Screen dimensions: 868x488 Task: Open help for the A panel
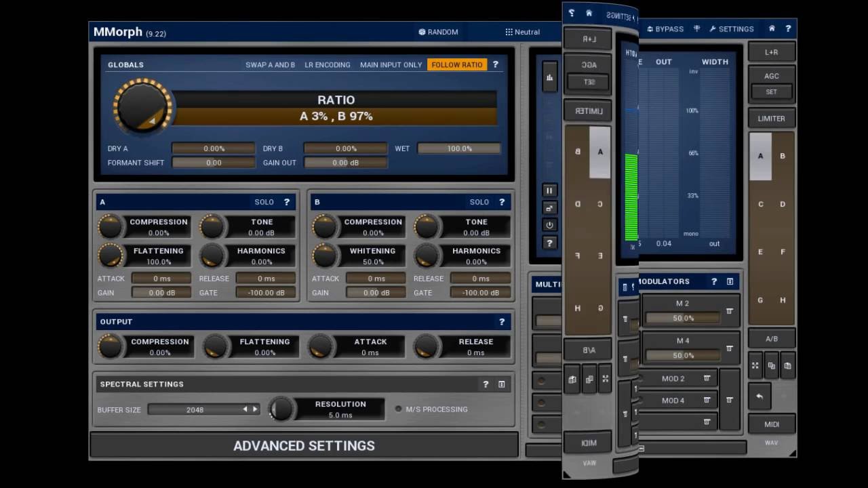click(x=287, y=202)
